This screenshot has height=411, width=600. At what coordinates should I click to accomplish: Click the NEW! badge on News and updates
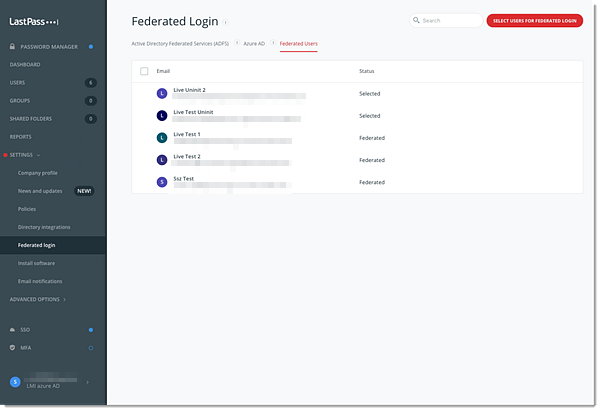[x=84, y=191]
